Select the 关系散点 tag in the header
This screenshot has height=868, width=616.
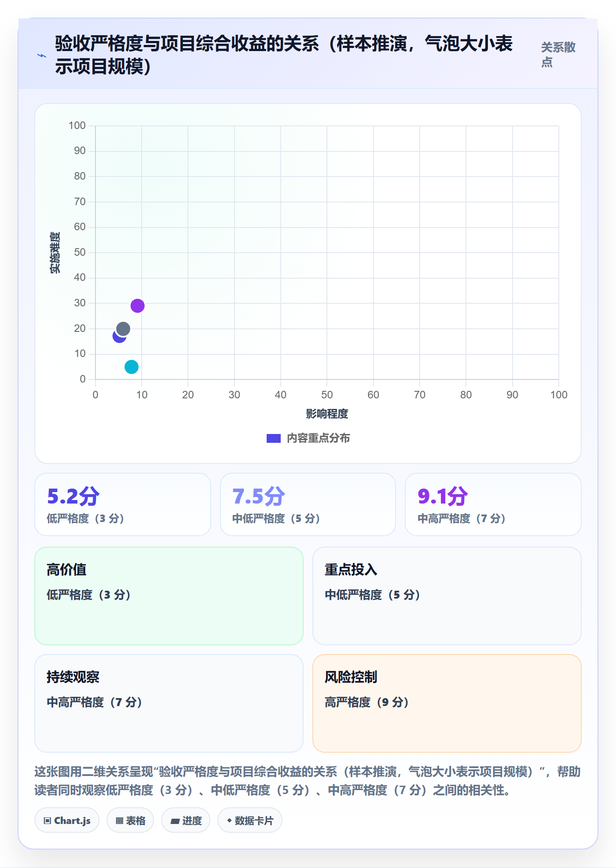[x=558, y=55]
